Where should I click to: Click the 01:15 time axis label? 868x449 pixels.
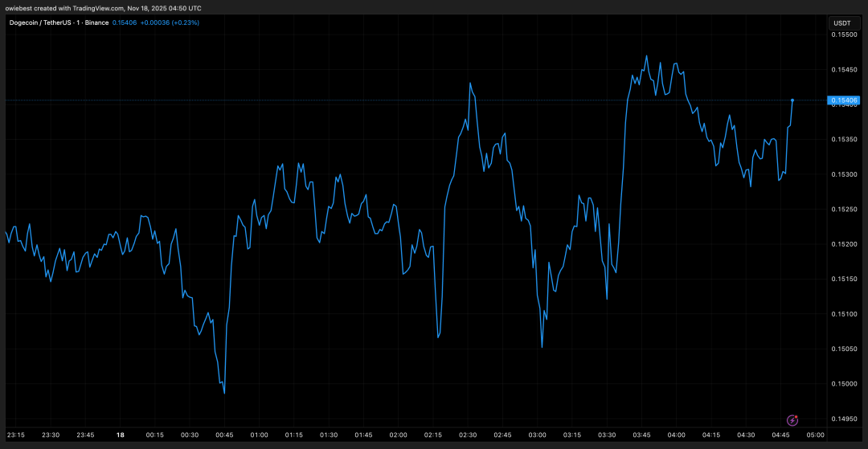coord(294,435)
